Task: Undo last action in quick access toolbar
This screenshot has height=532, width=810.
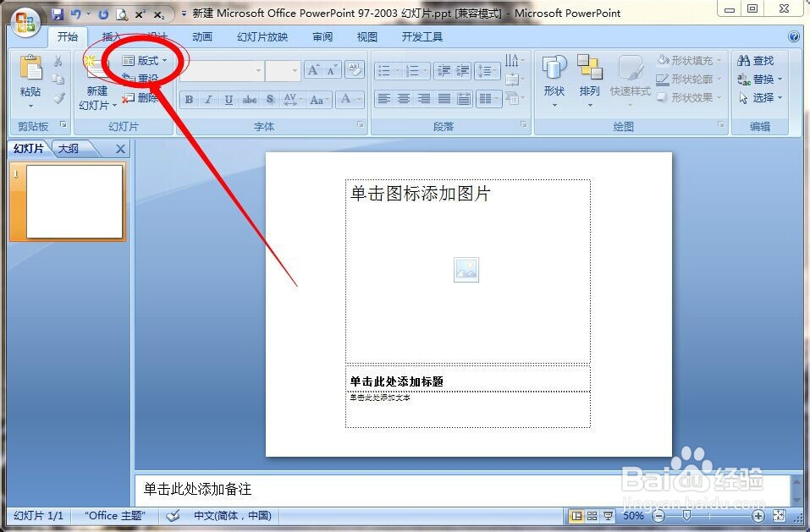Action: (x=76, y=14)
